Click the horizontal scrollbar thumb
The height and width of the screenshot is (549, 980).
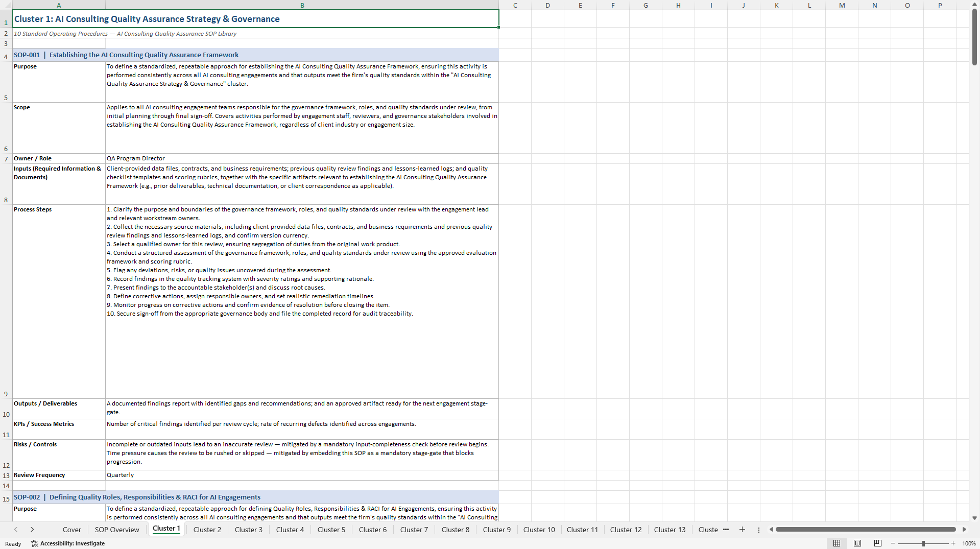(866, 530)
